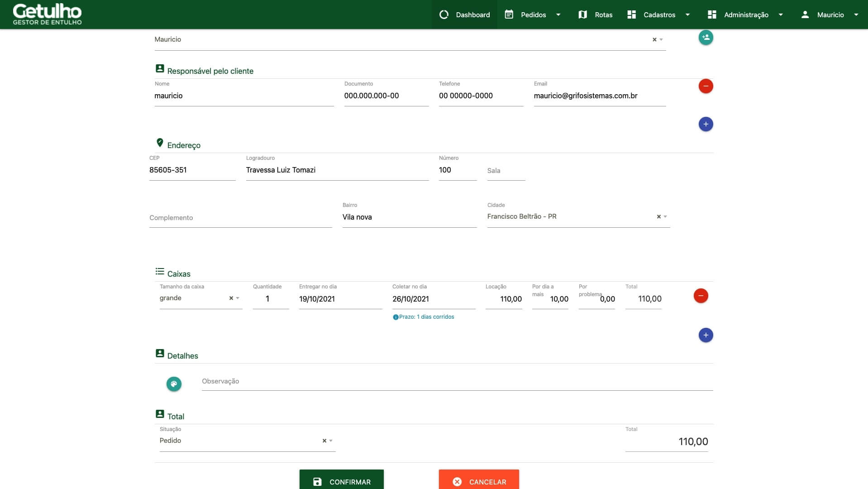
Task: Edit the Logradouro field Travessa Luiz Tomazi
Action: pyautogui.click(x=337, y=170)
